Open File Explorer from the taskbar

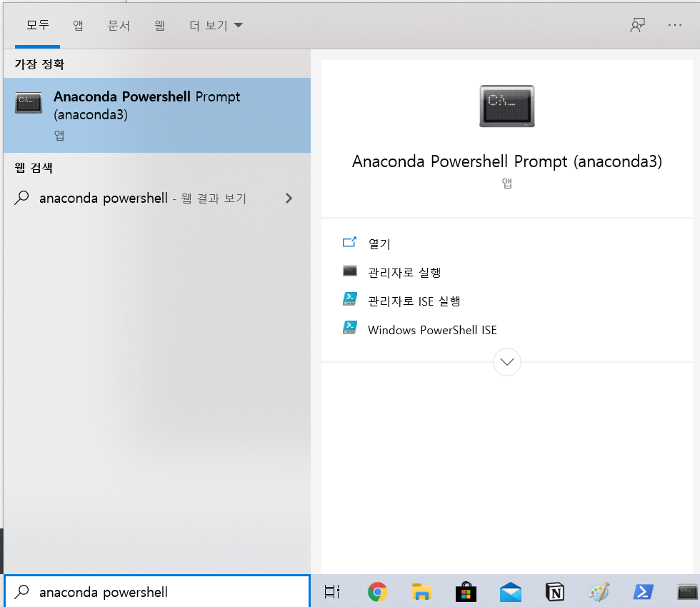422,591
